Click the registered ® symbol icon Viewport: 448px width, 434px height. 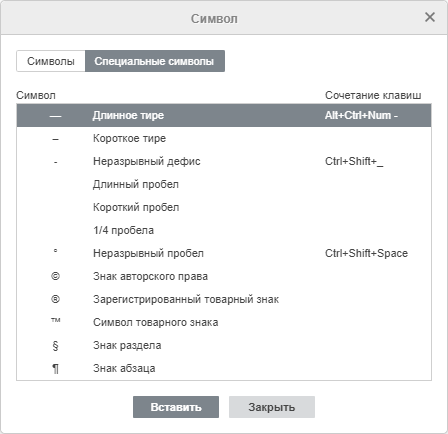pos(56,299)
